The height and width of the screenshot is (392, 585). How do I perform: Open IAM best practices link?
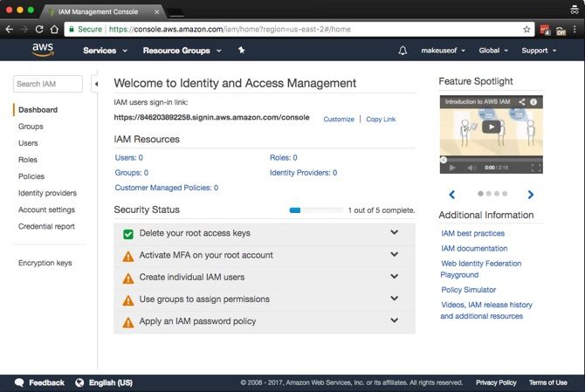[472, 233]
